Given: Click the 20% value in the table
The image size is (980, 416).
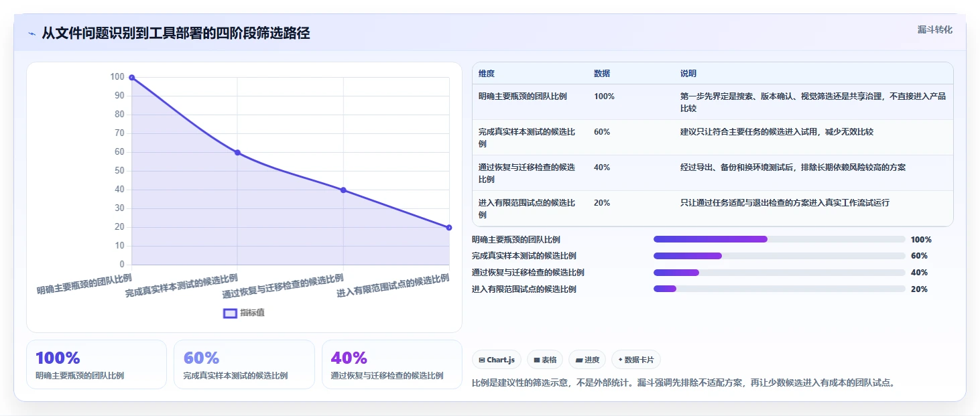Looking at the screenshot, I should pos(602,203).
